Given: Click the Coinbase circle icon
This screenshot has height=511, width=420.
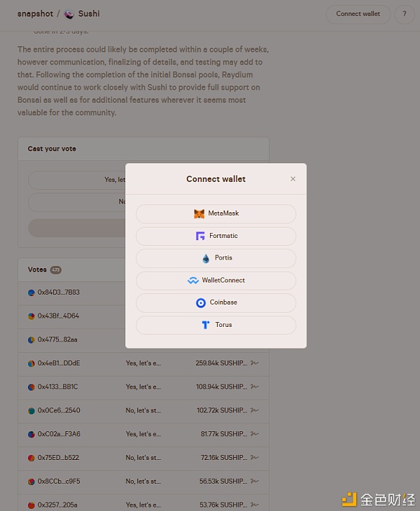Looking at the screenshot, I should pos(201,303).
